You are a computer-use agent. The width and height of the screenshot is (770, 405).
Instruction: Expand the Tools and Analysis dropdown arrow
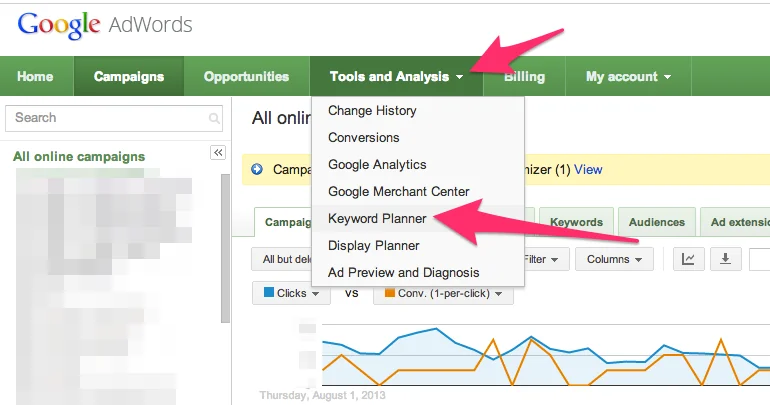click(460, 77)
